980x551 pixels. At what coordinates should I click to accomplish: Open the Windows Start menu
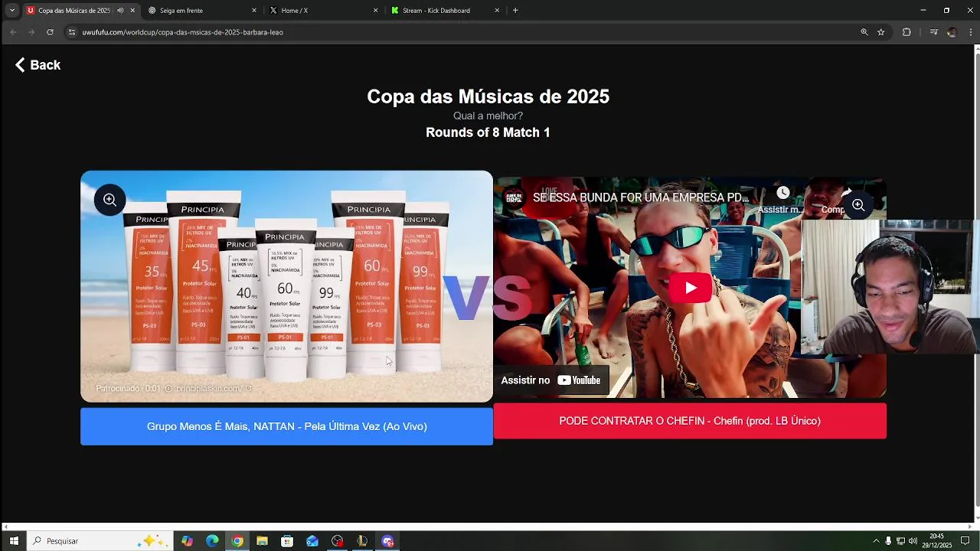point(14,541)
